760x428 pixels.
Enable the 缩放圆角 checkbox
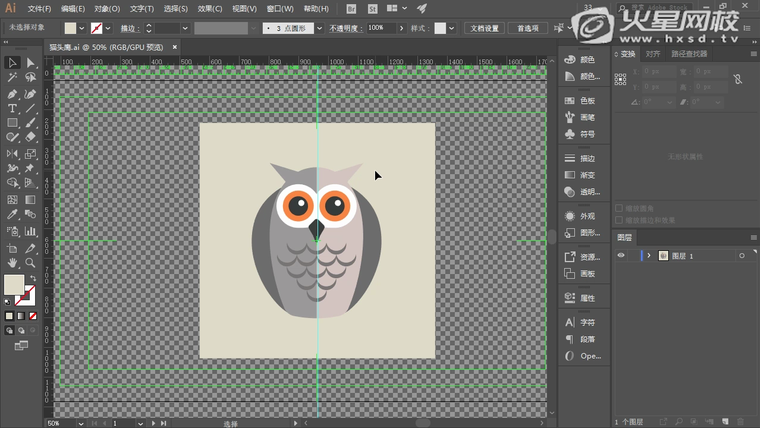620,209
